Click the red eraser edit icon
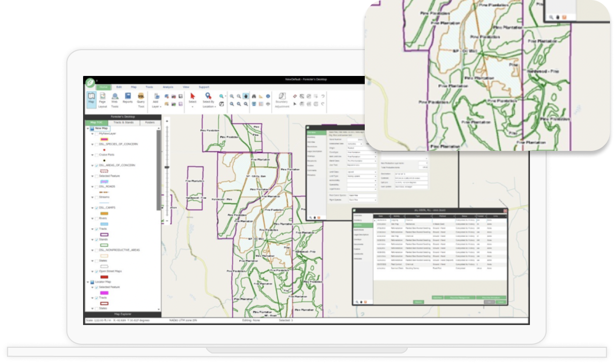Image resolution: width=614 pixels, height=364 pixels. pos(295,96)
